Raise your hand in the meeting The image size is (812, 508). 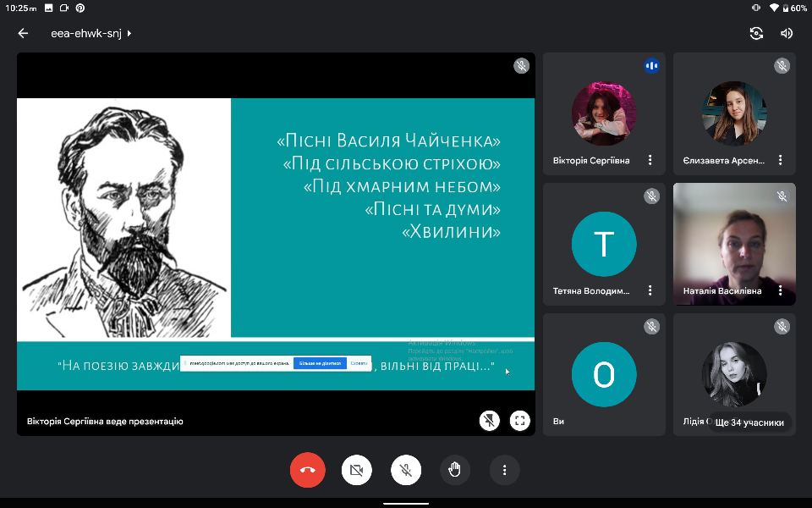(455, 470)
